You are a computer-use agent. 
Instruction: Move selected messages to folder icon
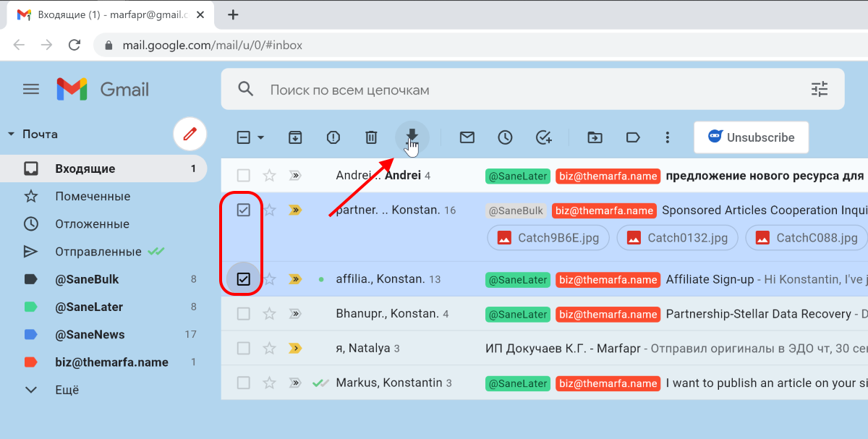595,137
